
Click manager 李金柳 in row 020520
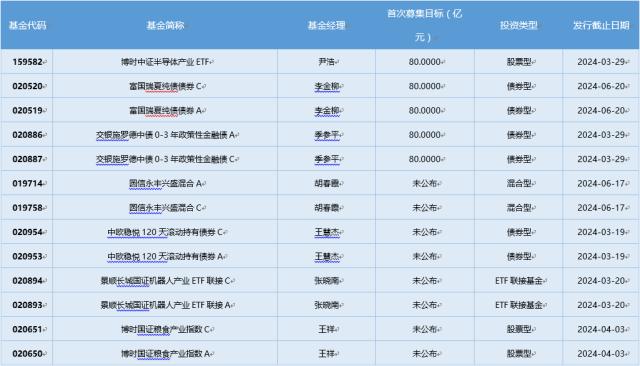click(327, 86)
